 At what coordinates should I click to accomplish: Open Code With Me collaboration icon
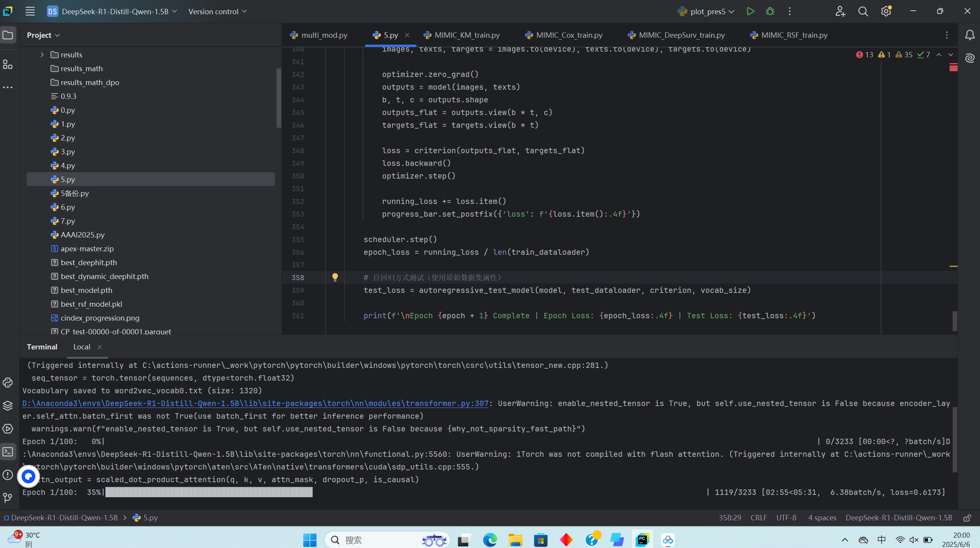840,11
